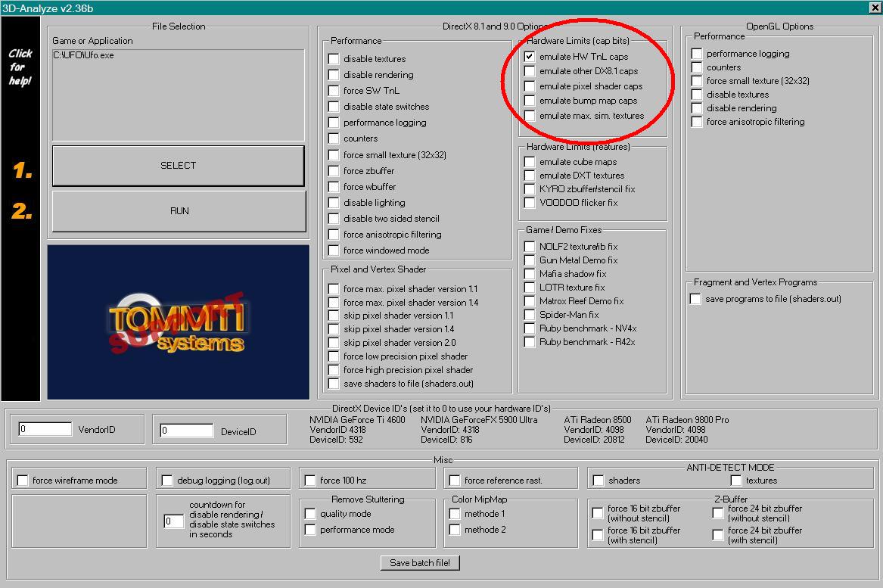This screenshot has width=883, height=588.
Task: Click the C:\UFO\Ufo.exe path box
Action: point(178,95)
